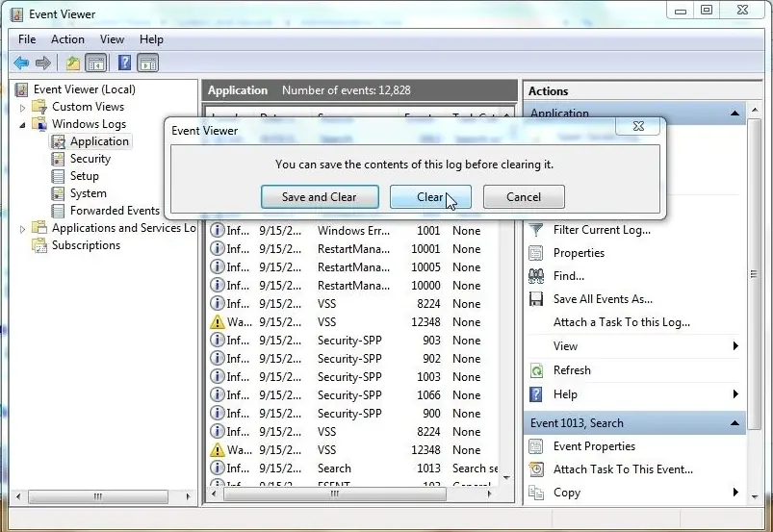Click Save All Events As floppy icon
This screenshot has width=773, height=532.
pos(536,299)
